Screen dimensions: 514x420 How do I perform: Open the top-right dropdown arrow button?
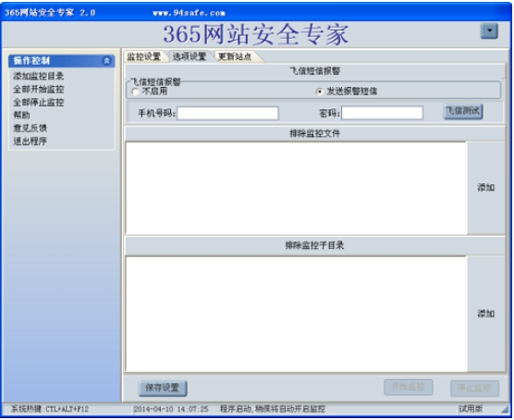click(489, 31)
